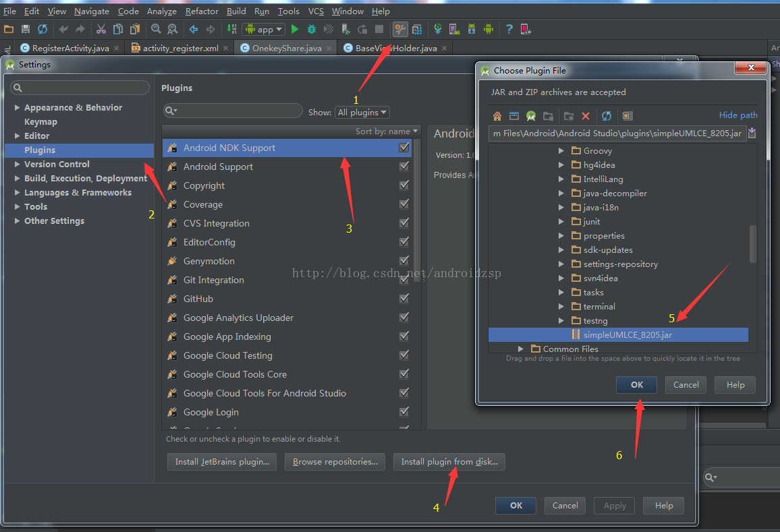Click the Synchronize icon in main toolbar

click(x=43, y=30)
